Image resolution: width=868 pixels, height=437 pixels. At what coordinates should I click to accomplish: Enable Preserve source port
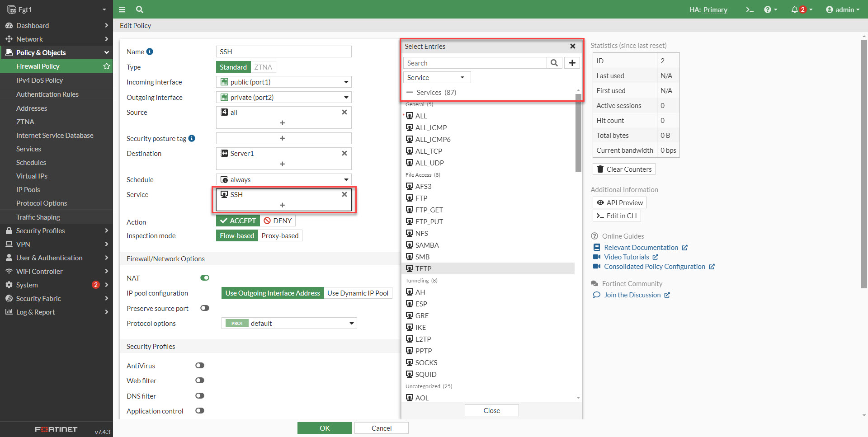pyautogui.click(x=205, y=308)
